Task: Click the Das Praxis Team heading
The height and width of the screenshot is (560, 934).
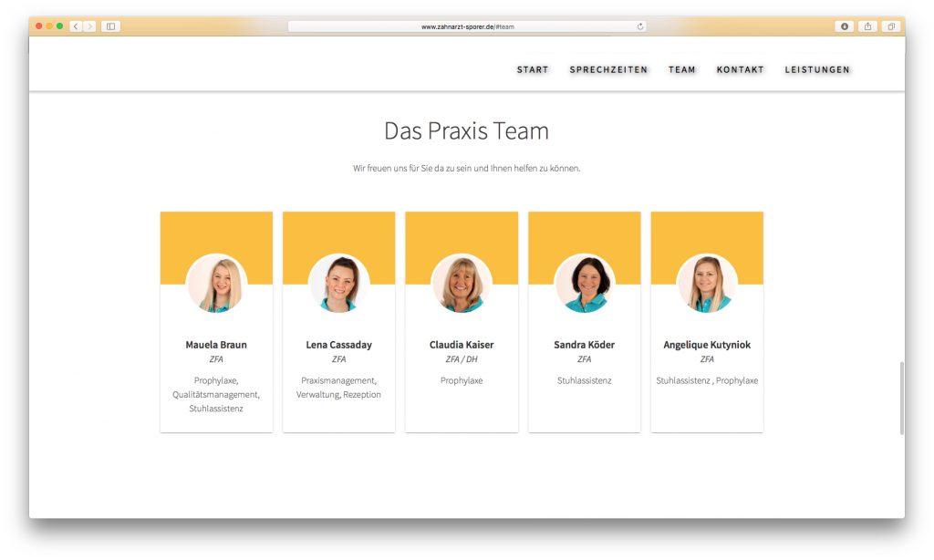Action: coord(466,131)
